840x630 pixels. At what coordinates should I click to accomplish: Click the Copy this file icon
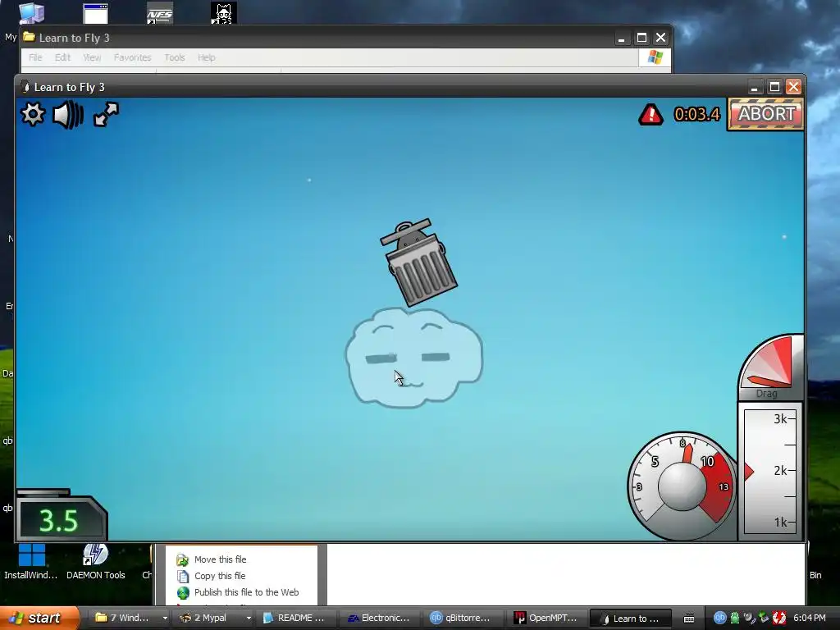[183, 576]
